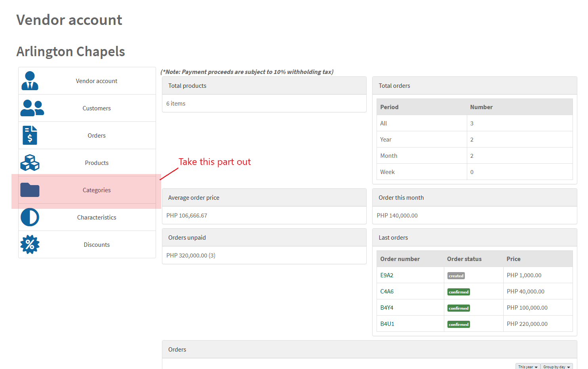The image size is (588, 369).
Task: View order B4Y4 details
Action: coord(387,308)
